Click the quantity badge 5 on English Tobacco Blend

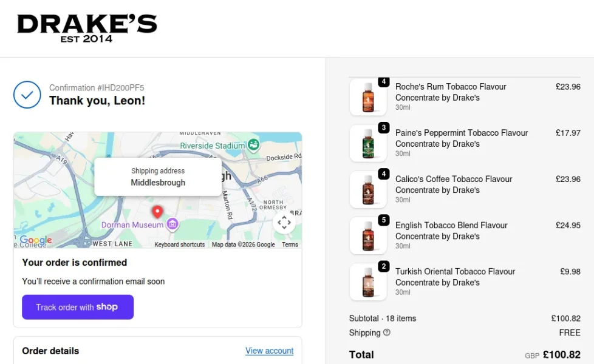pyautogui.click(x=384, y=220)
